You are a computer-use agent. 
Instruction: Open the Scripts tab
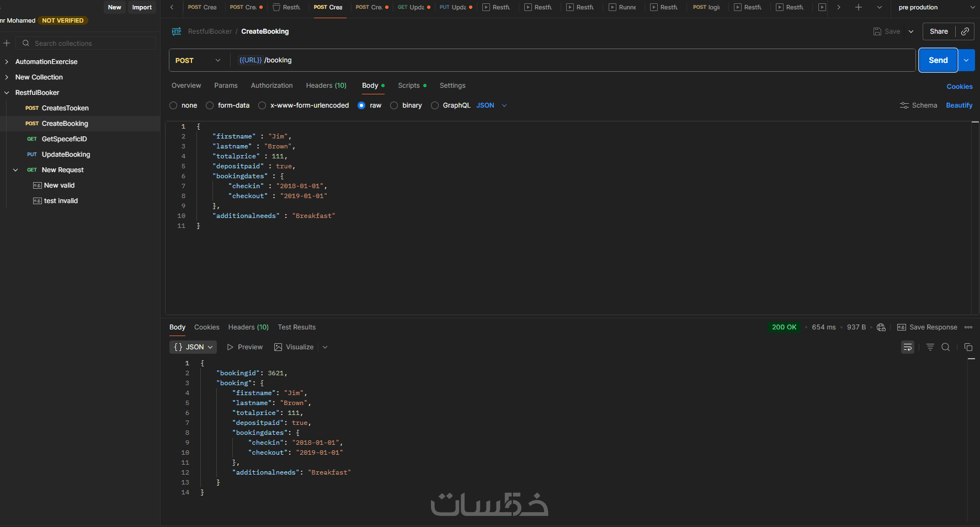pos(412,86)
